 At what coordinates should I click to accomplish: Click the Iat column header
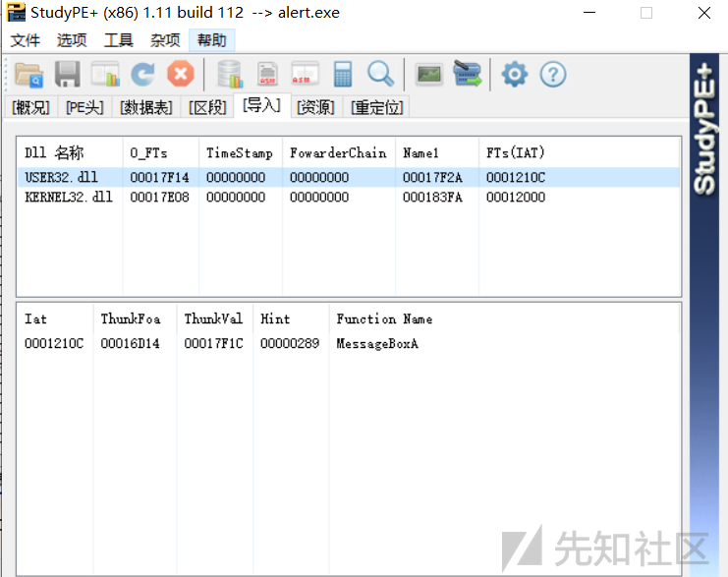pos(55,318)
